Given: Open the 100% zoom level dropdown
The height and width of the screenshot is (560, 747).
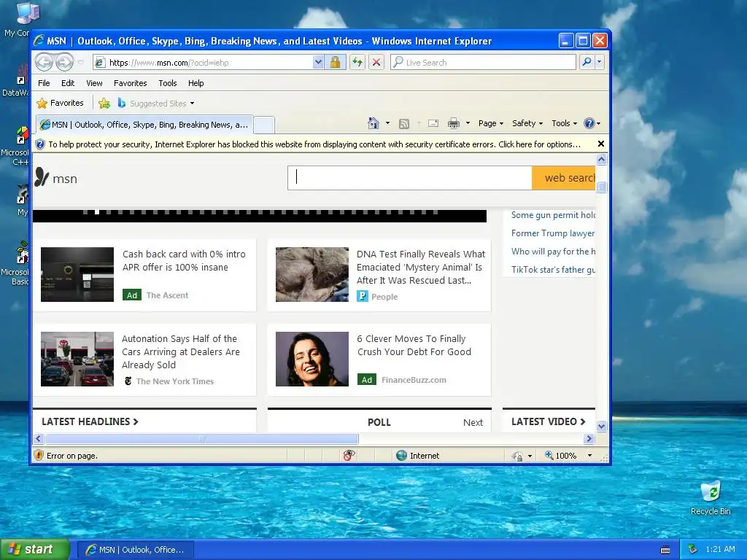Looking at the screenshot, I should click(x=589, y=456).
